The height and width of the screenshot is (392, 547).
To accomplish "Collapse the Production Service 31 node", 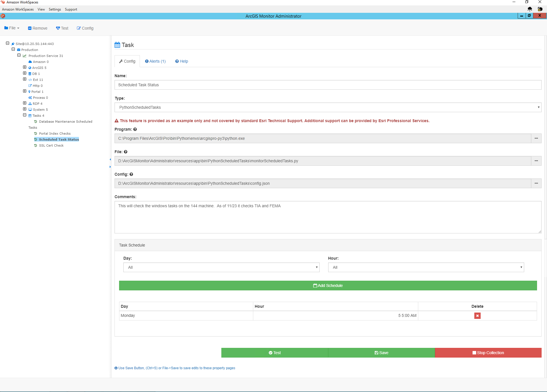I will point(19,55).
